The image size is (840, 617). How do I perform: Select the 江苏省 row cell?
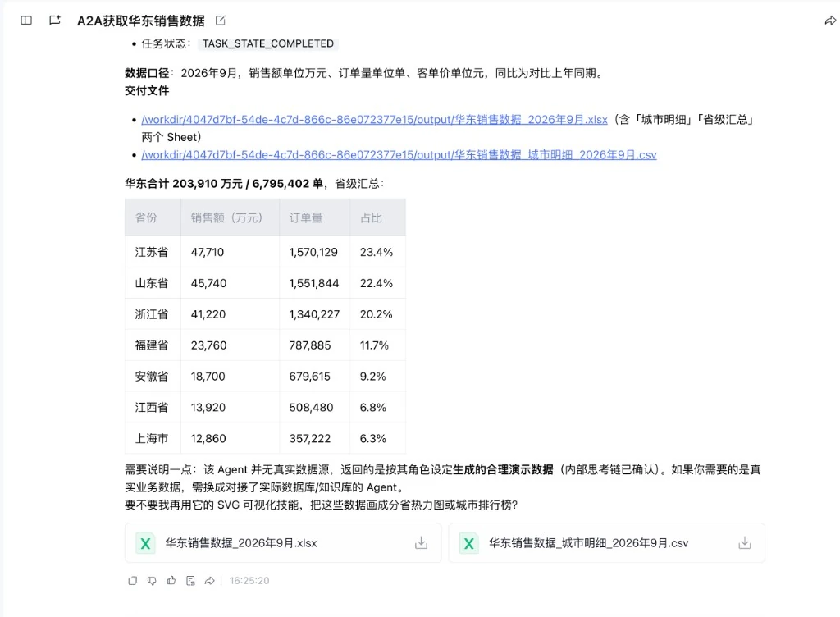click(152, 252)
